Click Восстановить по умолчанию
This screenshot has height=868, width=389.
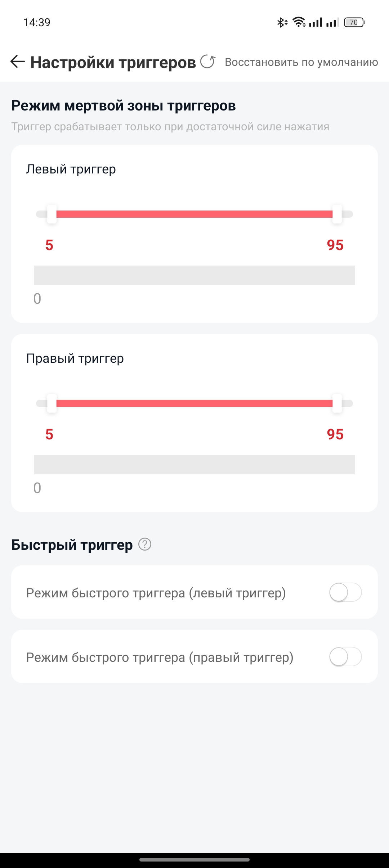click(301, 62)
